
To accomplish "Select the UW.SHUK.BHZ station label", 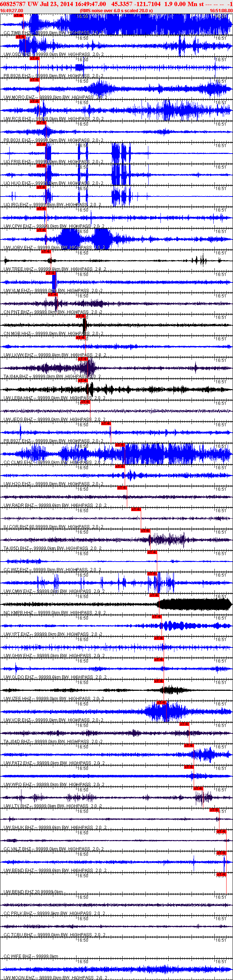I will coord(54,828).
